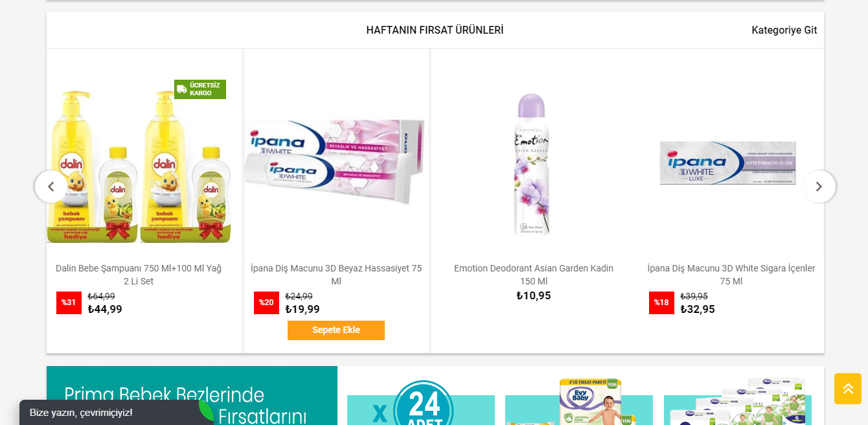Click the back-to-top double chevron button

click(848, 389)
